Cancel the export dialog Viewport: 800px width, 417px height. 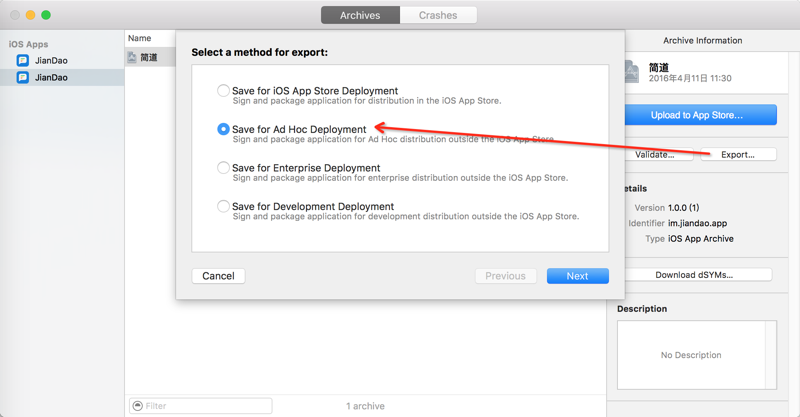coord(218,276)
